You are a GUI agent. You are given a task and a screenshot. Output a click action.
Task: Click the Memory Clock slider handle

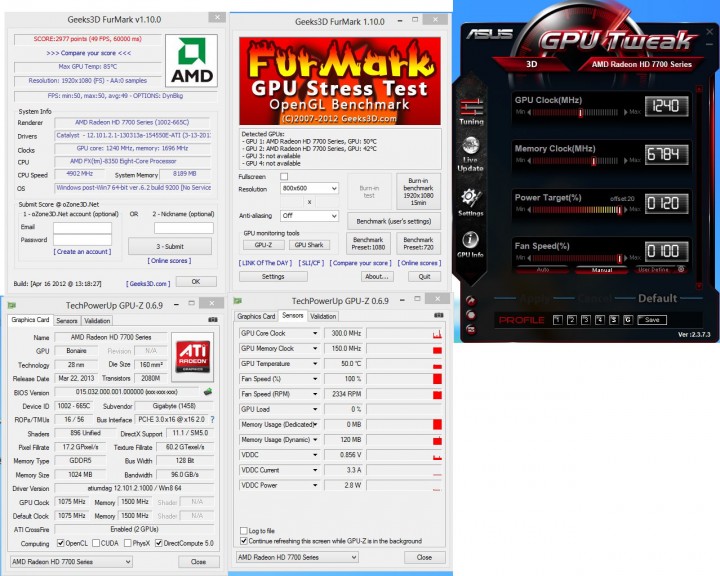(x=594, y=161)
